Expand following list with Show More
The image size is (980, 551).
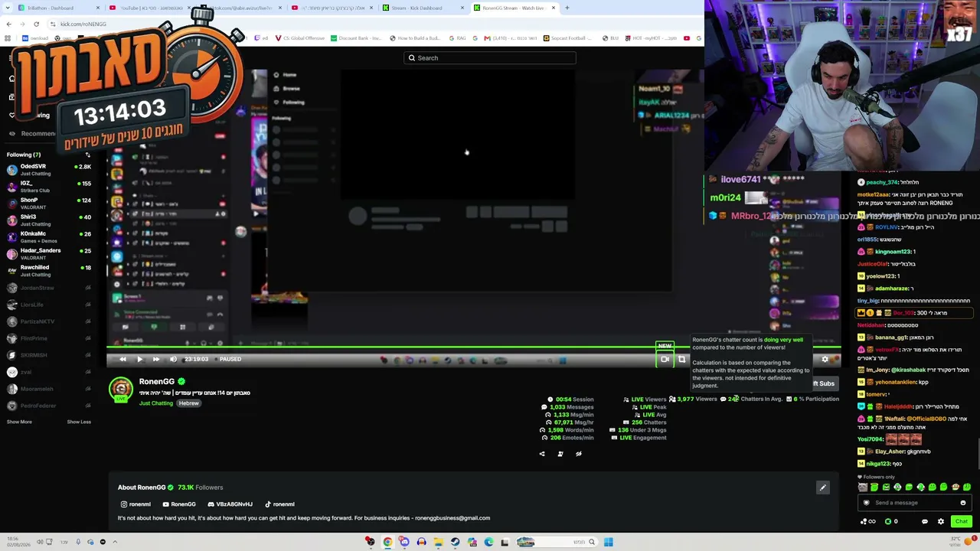point(19,422)
